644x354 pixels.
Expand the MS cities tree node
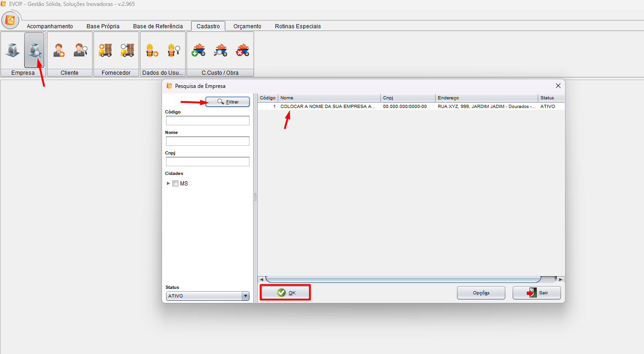(x=168, y=184)
